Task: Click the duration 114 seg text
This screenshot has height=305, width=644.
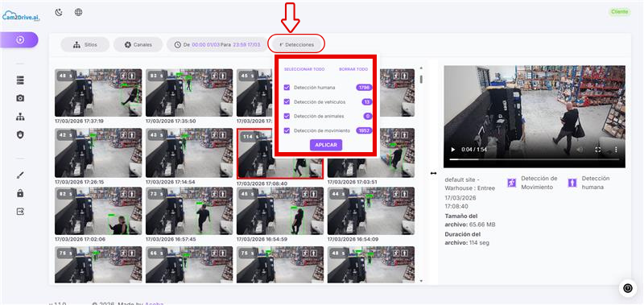Action: tap(479, 243)
